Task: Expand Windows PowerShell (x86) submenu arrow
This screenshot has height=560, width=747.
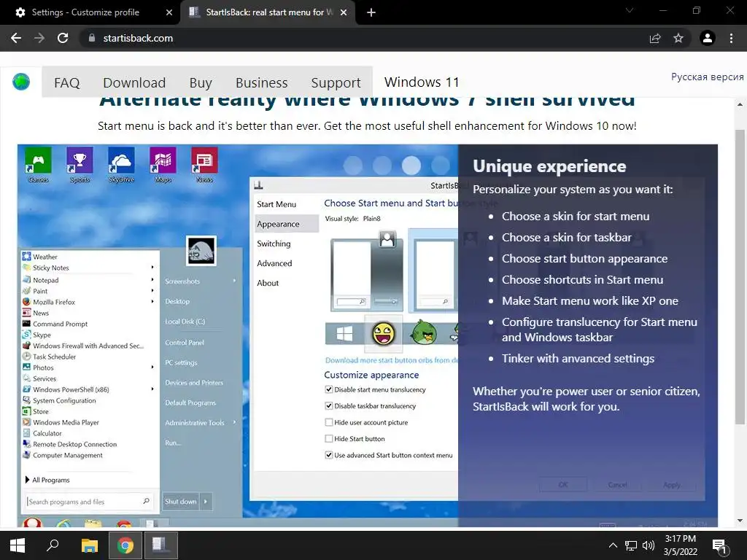Action: click(152, 389)
